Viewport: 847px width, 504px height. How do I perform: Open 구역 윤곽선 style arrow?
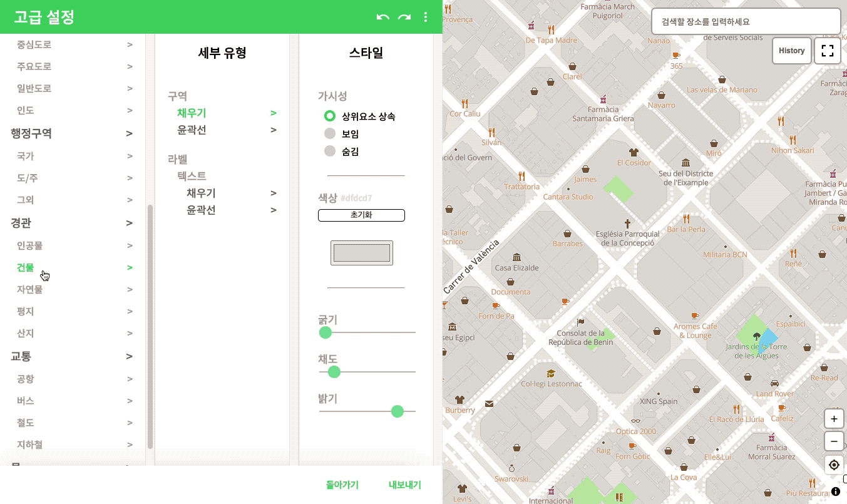[274, 130]
